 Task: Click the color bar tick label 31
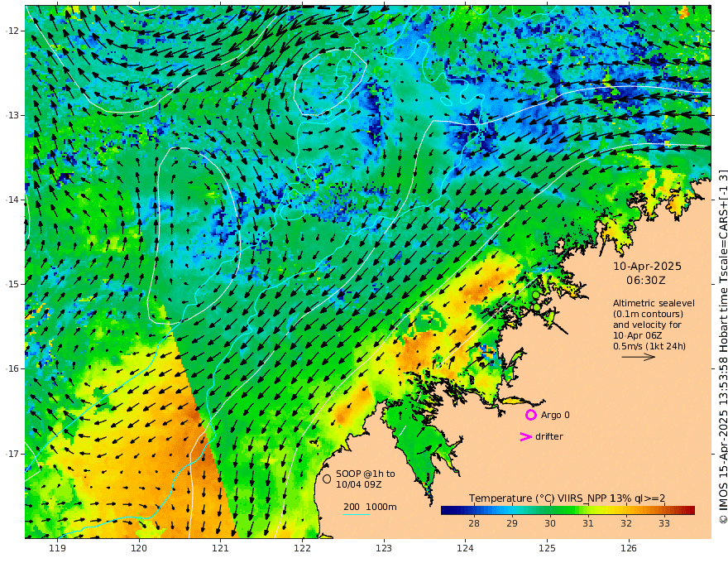(588, 523)
